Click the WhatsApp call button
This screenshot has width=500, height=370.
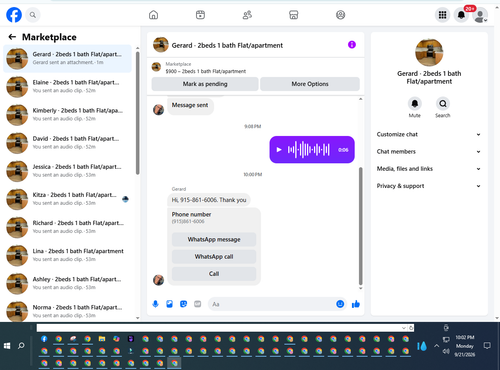click(x=214, y=257)
